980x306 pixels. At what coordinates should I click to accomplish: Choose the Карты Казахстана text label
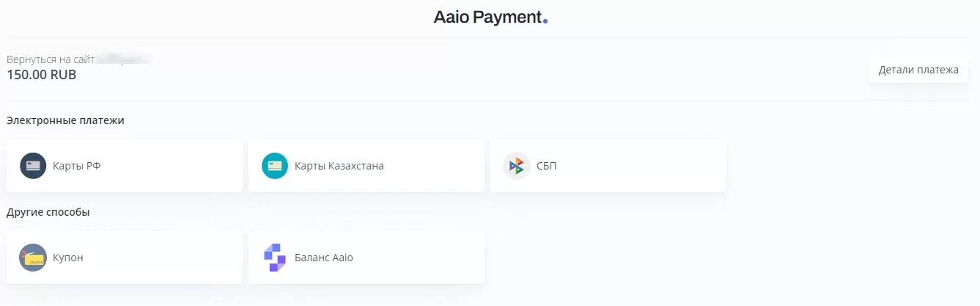339,166
